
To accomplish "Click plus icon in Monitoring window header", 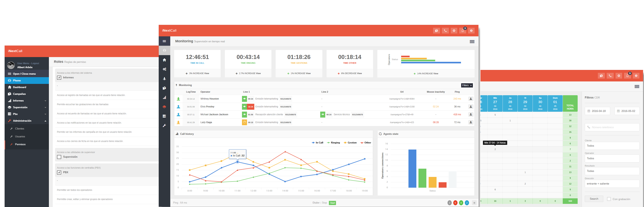I will [454, 31].
